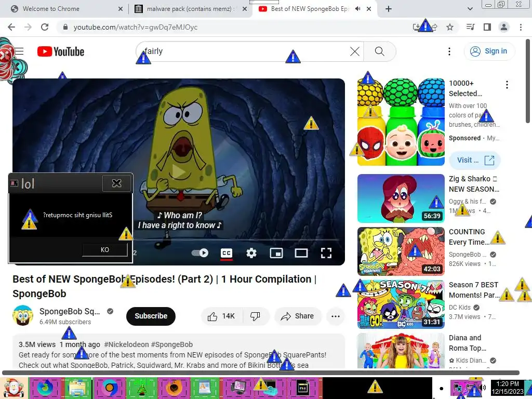Viewport: 532px width, 399px height.
Task: Toggle closed captions with the CC button
Action: [x=227, y=253]
